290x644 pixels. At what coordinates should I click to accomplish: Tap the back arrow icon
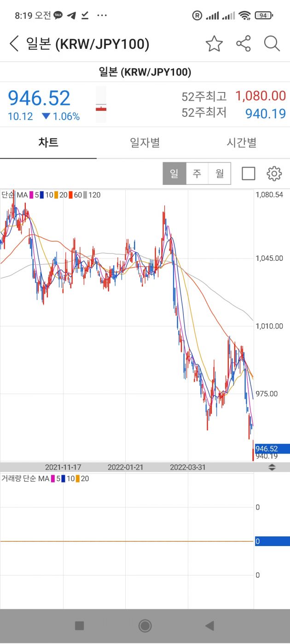tap(14, 44)
